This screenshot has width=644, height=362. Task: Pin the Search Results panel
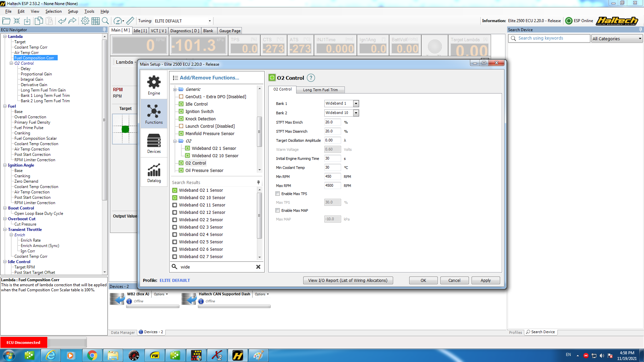click(258, 182)
